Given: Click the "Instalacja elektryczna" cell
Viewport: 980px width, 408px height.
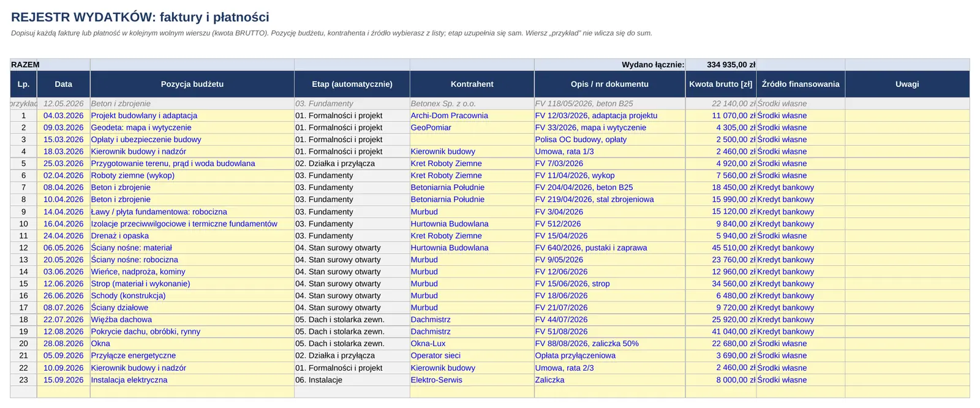Looking at the screenshot, I should click(x=192, y=380).
